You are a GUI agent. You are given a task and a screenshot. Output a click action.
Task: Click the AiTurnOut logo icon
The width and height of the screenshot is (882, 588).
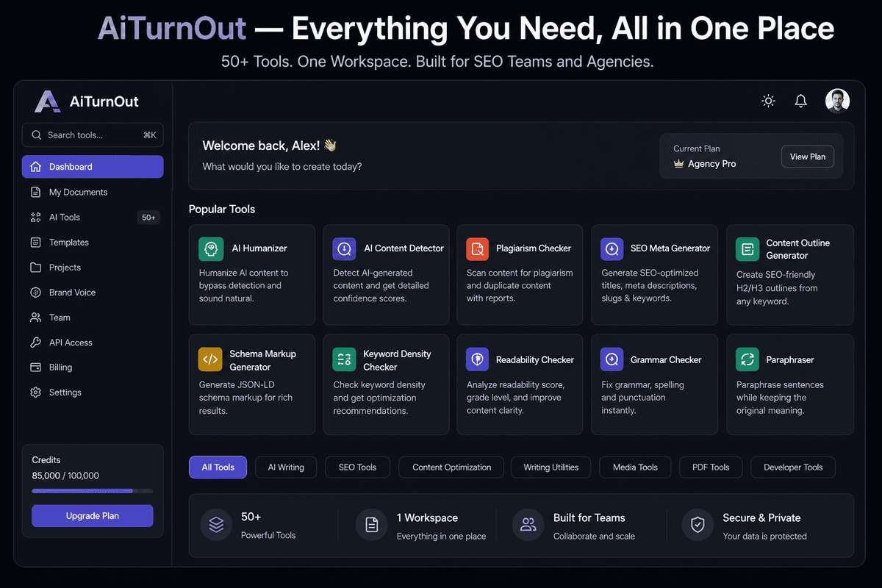tap(47, 101)
